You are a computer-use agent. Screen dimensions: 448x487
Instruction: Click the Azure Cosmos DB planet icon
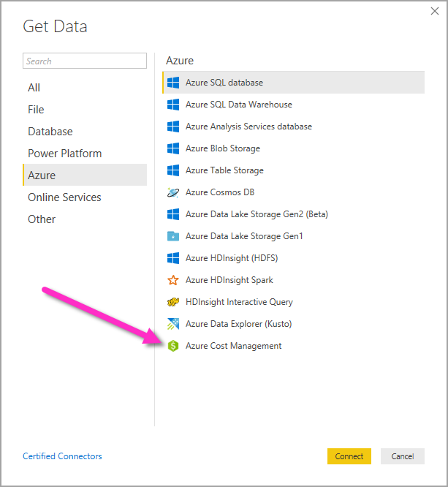(x=173, y=192)
